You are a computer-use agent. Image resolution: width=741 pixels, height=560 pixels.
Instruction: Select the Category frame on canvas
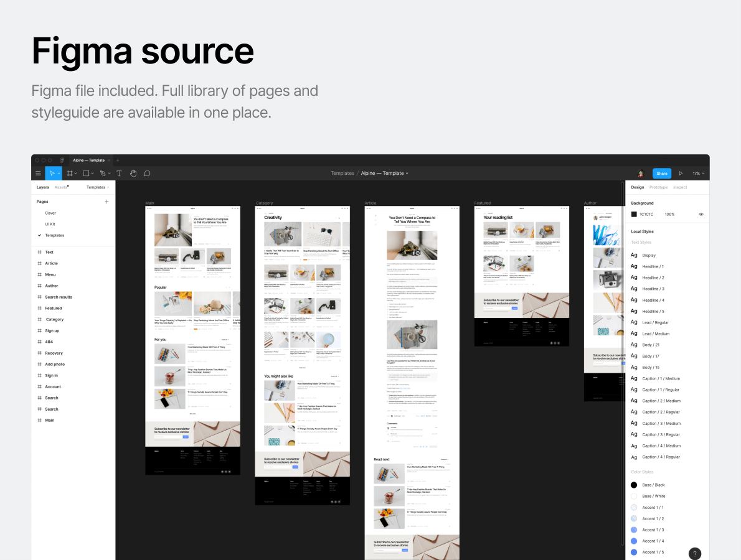click(x=303, y=355)
